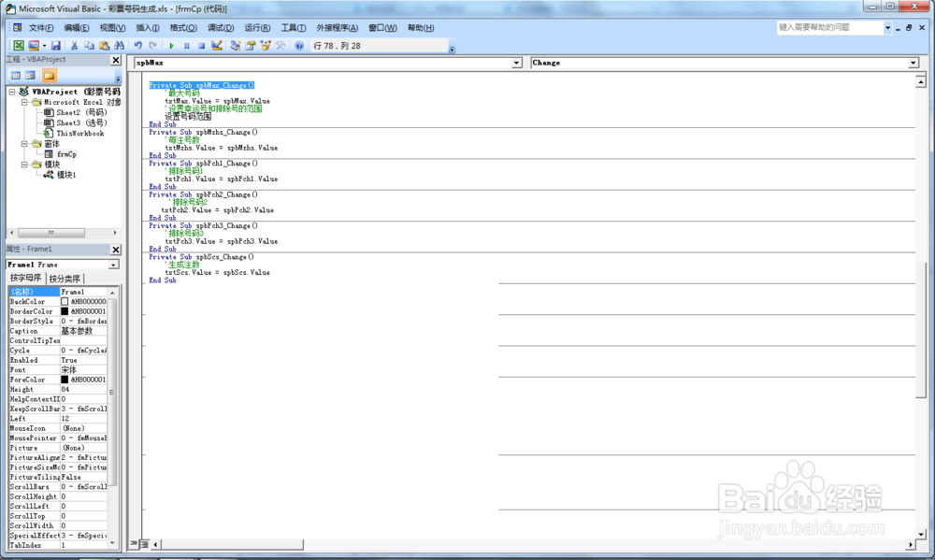935x560 pixels.
Task: Click the Design Mode icon
Action: [x=217, y=45]
